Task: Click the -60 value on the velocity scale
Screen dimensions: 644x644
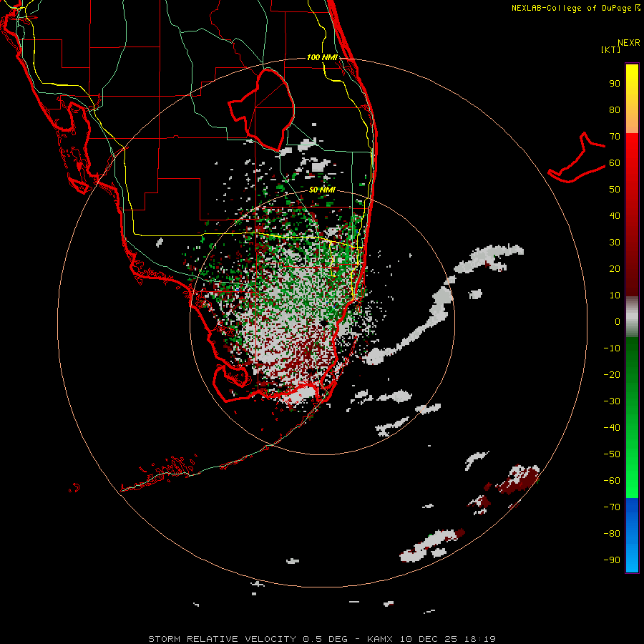Action: click(x=612, y=481)
